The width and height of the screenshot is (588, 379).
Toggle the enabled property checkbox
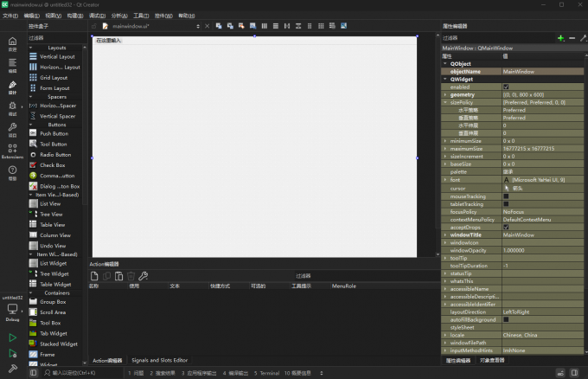tap(506, 87)
